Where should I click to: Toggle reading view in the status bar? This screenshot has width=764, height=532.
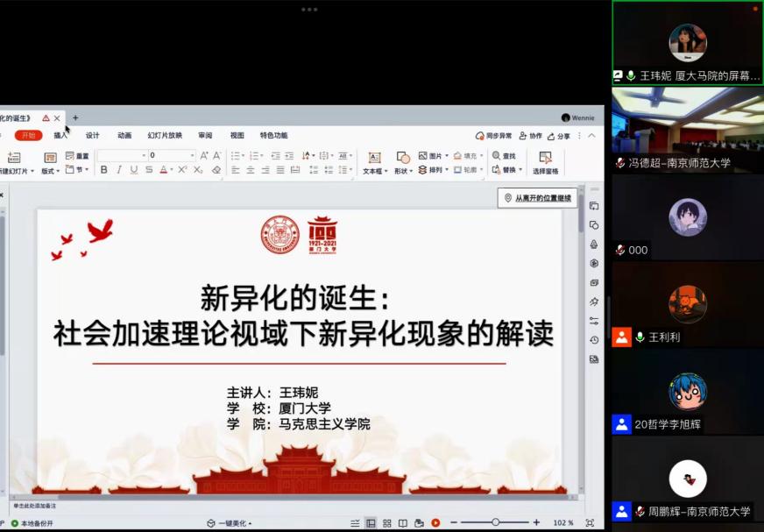point(403,523)
